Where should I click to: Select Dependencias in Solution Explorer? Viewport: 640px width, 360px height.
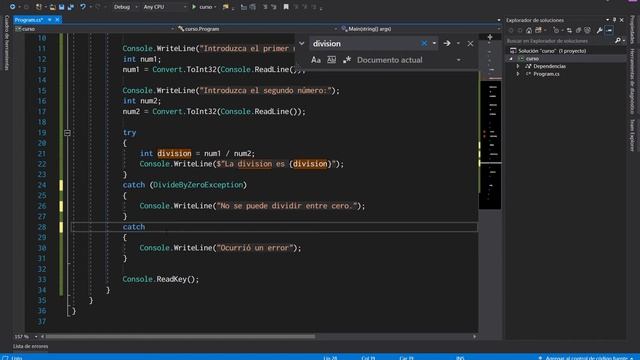point(549,66)
